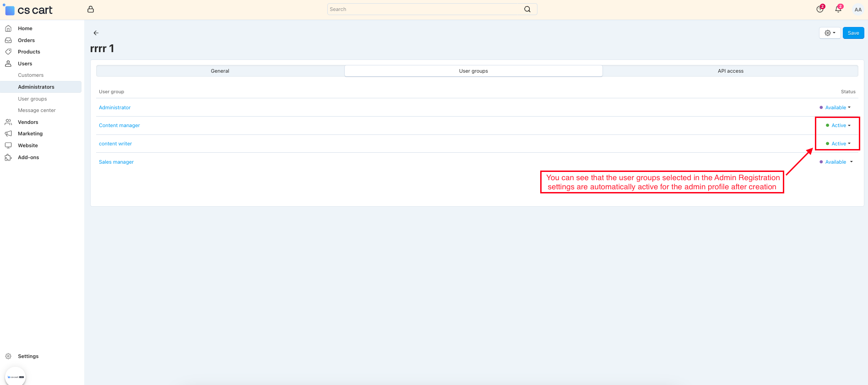This screenshot has width=868, height=385.
Task: Click the Search input field
Action: pos(426,9)
